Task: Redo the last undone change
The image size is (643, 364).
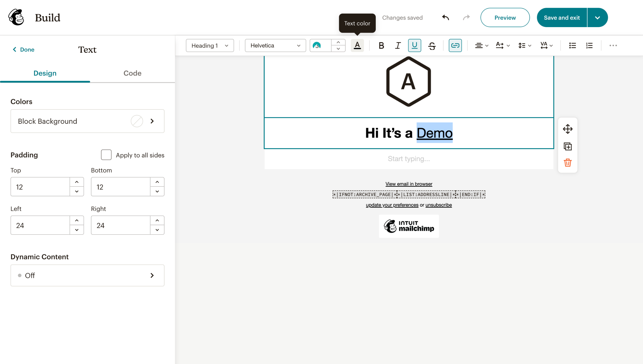Action: point(466,18)
